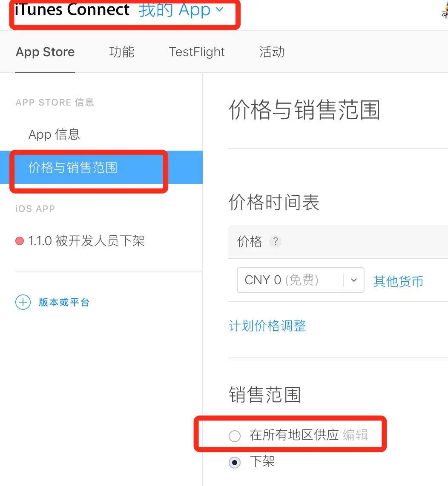This screenshot has width=448, height=486.
Task: Open the 活动 tab
Action: click(272, 52)
